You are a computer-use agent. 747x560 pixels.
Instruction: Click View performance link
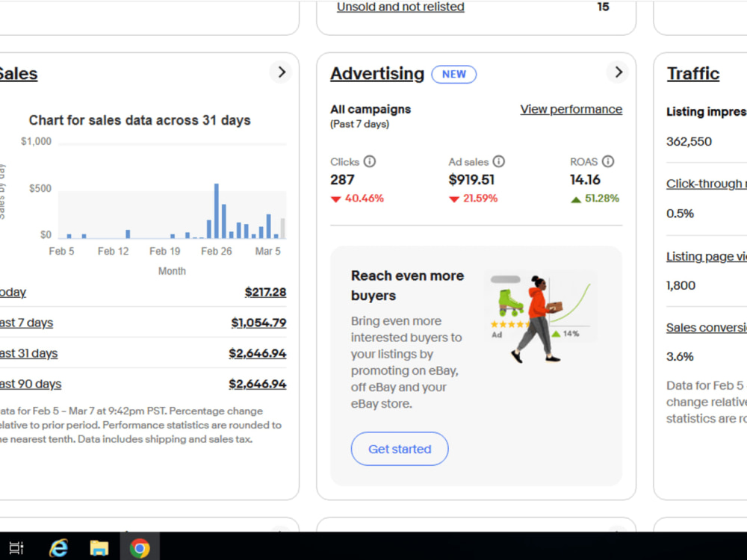571,110
